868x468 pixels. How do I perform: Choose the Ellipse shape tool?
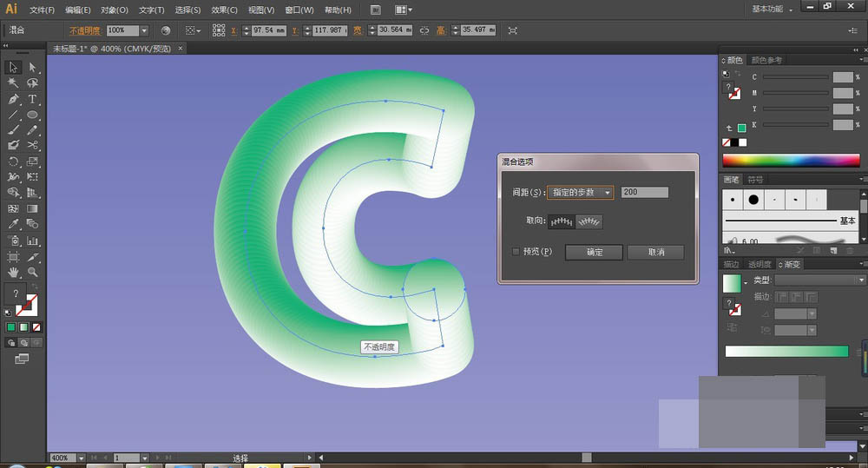(x=33, y=115)
